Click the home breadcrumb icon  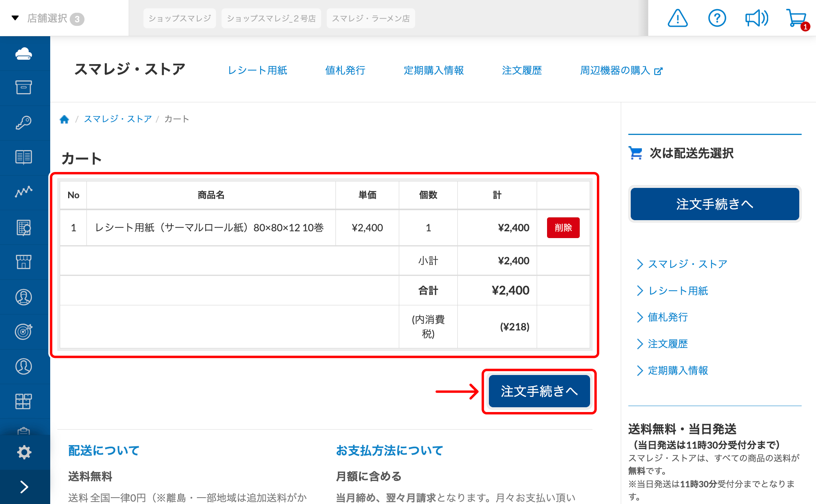click(x=64, y=119)
